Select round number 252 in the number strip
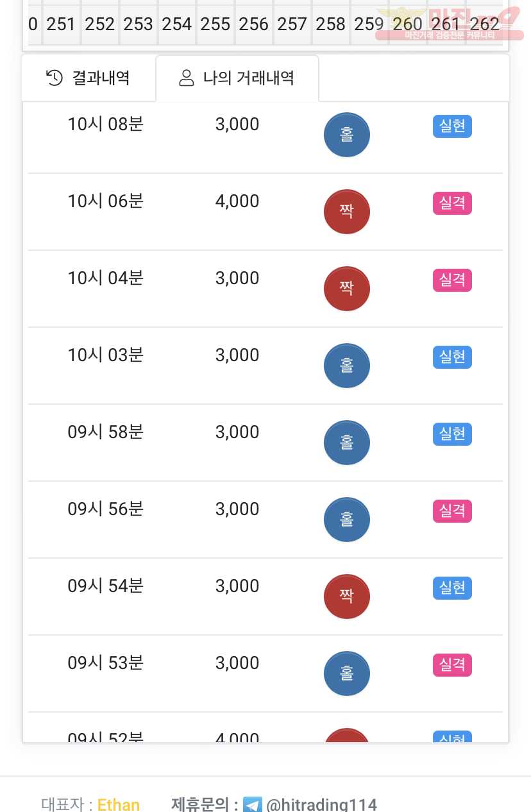This screenshot has height=812, width=531. pyautogui.click(x=100, y=24)
